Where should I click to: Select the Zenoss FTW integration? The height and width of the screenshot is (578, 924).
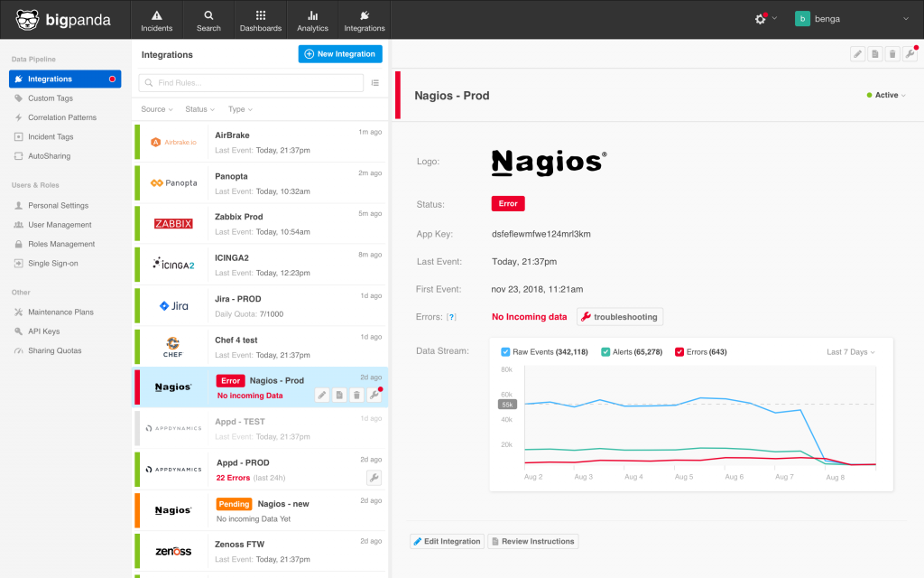(x=260, y=552)
